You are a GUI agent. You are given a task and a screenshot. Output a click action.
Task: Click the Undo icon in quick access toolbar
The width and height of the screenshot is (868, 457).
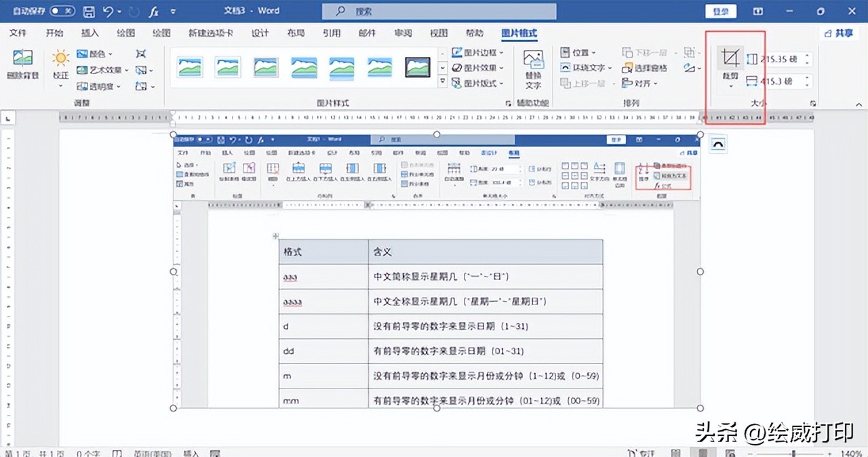[x=108, y=11]
